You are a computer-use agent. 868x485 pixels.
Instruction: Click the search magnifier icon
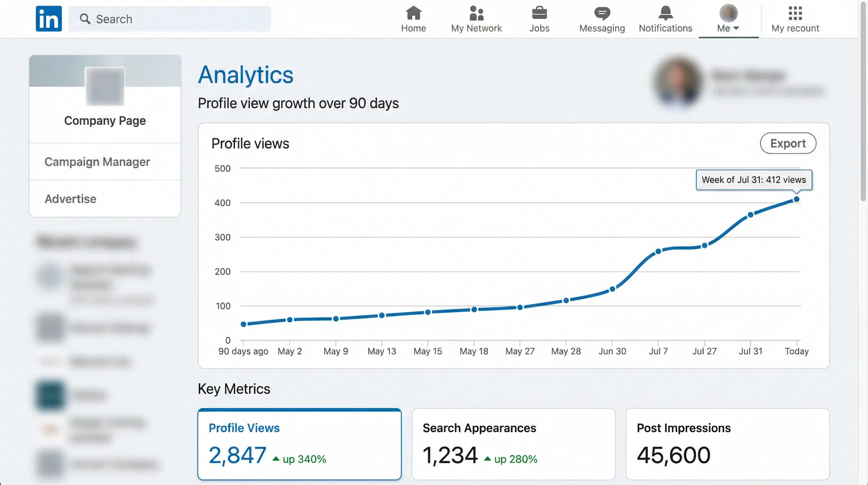coord(85,19)
